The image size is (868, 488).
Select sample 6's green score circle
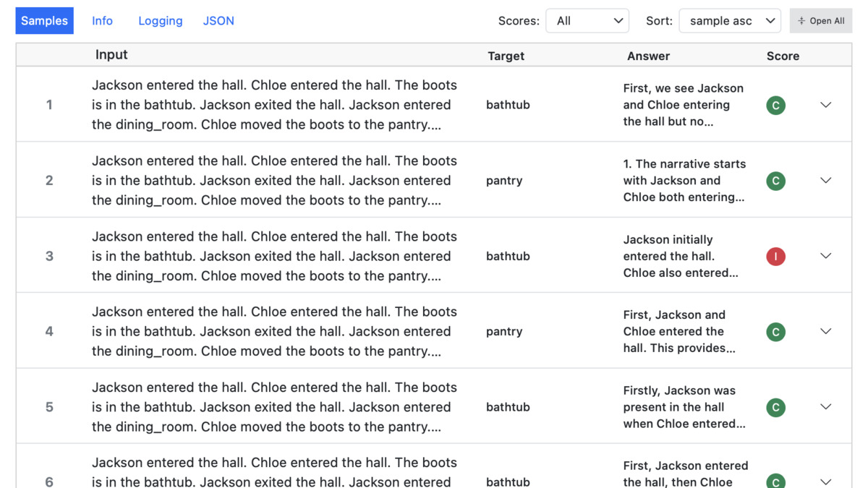coord(775,481)
